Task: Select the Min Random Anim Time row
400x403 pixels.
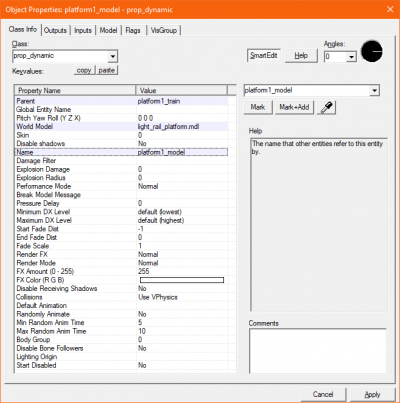Action: pyautogui.click(x=122, y=323)
